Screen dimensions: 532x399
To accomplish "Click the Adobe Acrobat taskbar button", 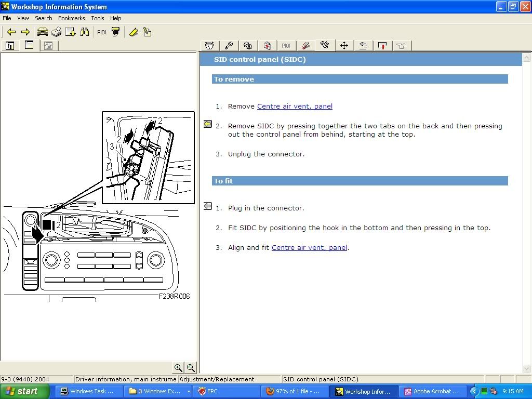I will pyautogui.click(x=432, y=391).
